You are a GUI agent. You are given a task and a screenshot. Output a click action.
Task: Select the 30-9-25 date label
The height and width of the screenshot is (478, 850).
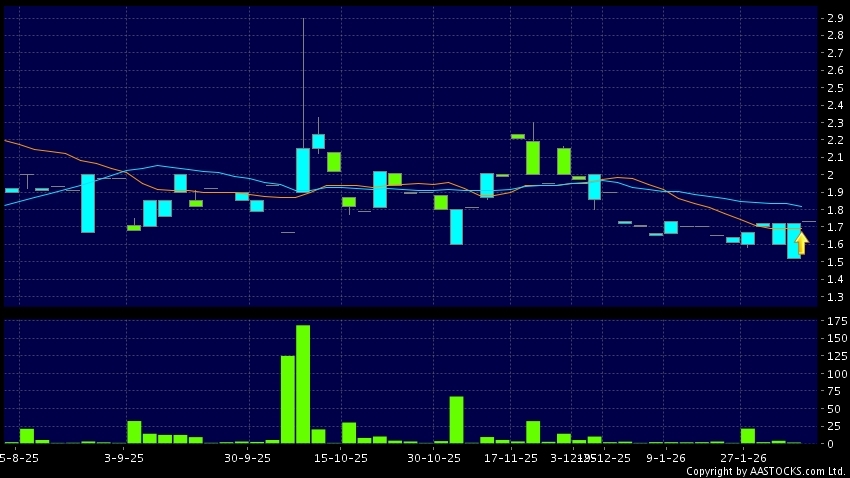pyautogui.click(x=248, y=459)
